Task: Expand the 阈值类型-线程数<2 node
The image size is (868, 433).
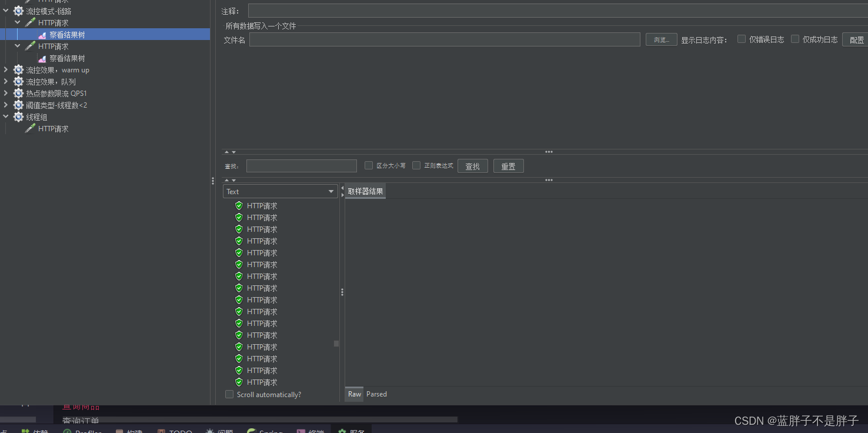Action: [6, 105]
